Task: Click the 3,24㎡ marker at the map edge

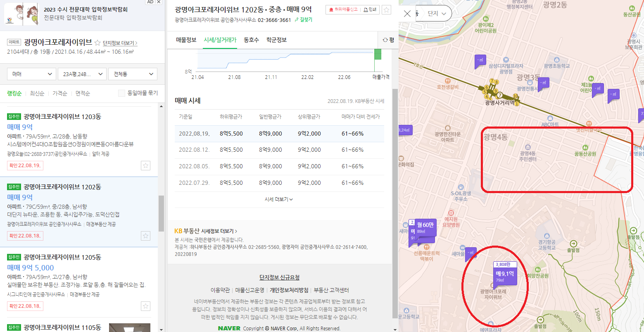Action: pos(406,131)
